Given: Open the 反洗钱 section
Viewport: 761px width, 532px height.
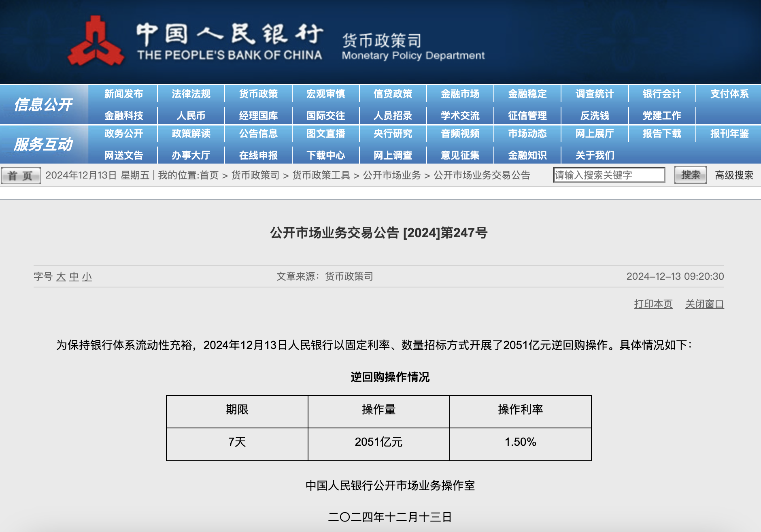Looking at the screenshot, I should pos(595,115).
